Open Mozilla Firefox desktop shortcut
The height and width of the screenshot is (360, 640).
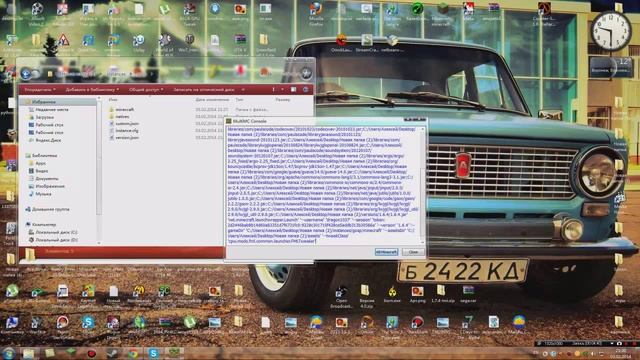(316, 13)
